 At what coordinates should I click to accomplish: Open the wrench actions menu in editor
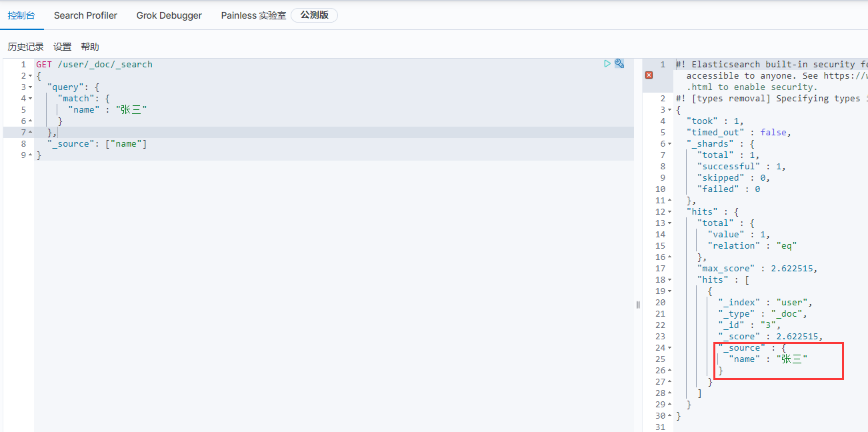coord(619,64)
